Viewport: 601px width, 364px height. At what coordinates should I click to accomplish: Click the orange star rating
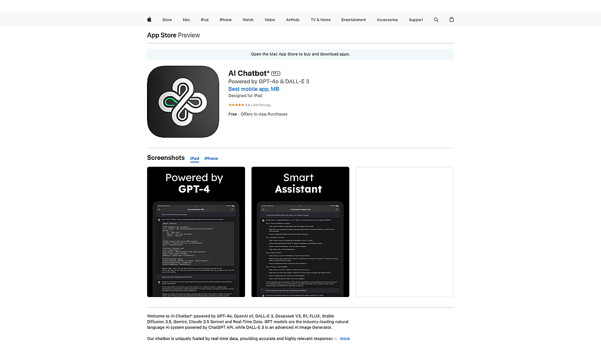click(236, 105)
